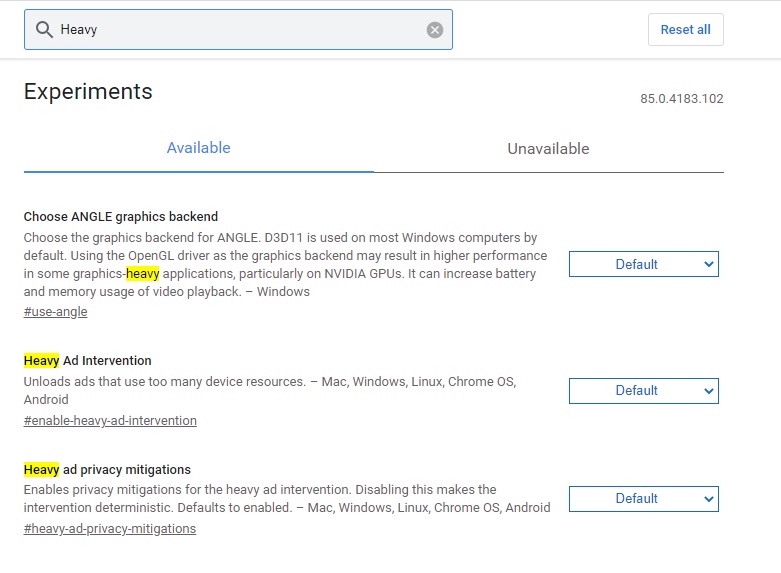The height and width of the screenshot is (573, 781).
Task: Click the Experiments page heading
Action: tap(88, 92)
